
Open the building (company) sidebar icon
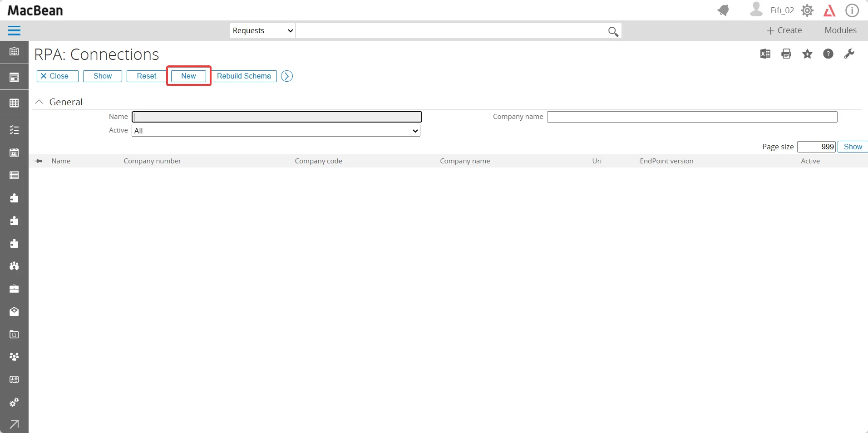click(14, 51)
